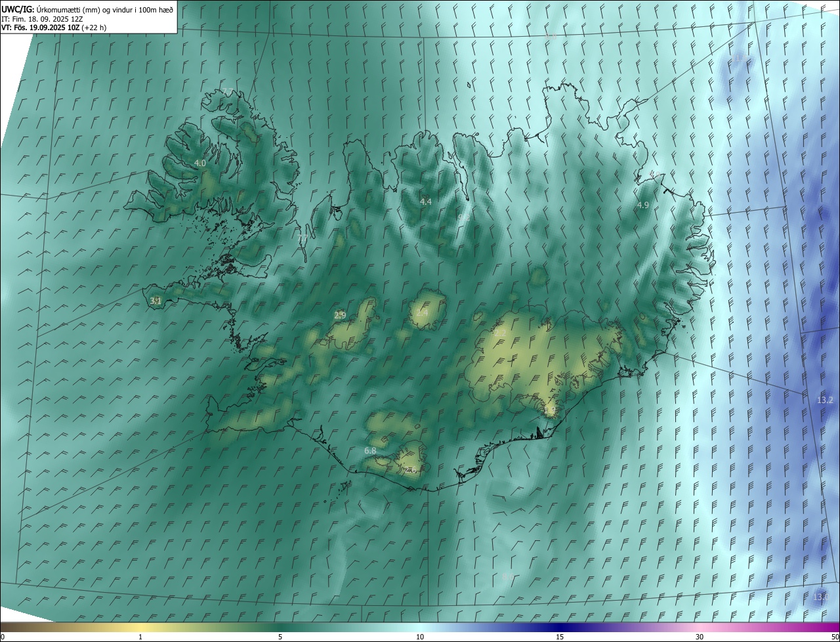Click the faint 9.2 value label in north Iceland
840x642 pixels.
pos(463,217)
